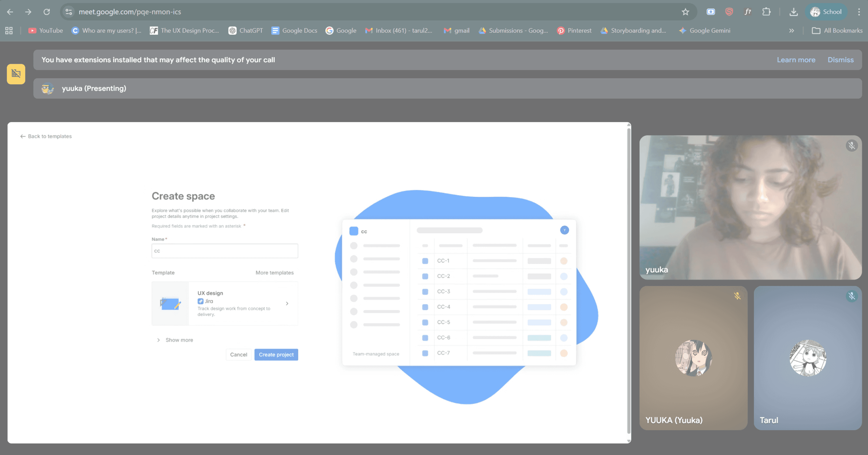Image resolution: width=868 pixels, height=455 pixels.
Task: Click muted mic icon on Tarul tile
Action: (852, 296)
